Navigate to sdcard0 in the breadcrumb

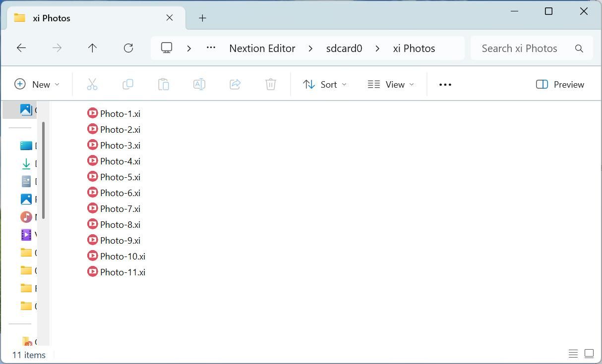(344, 48)
